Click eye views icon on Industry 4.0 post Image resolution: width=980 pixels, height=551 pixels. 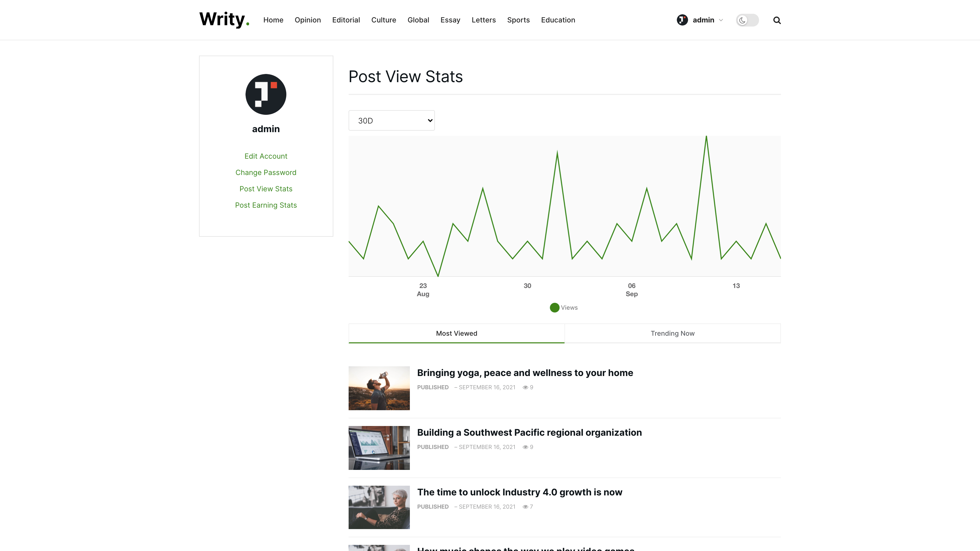click(525, 507)
